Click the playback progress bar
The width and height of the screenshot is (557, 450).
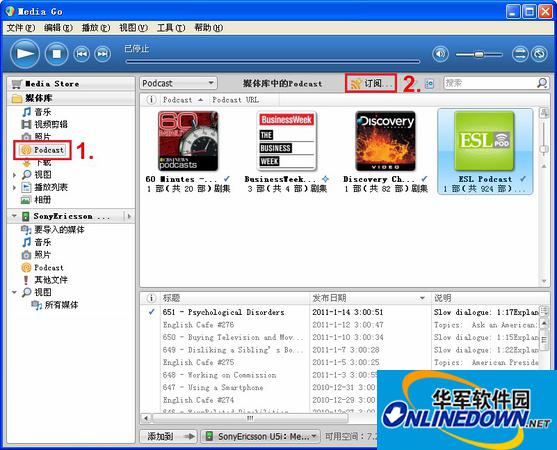click(273, 61)
